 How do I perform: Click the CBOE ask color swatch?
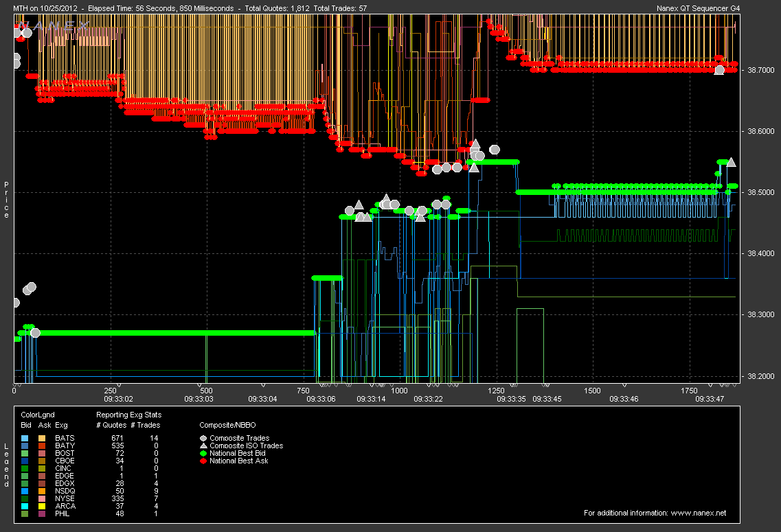point(42,461)
